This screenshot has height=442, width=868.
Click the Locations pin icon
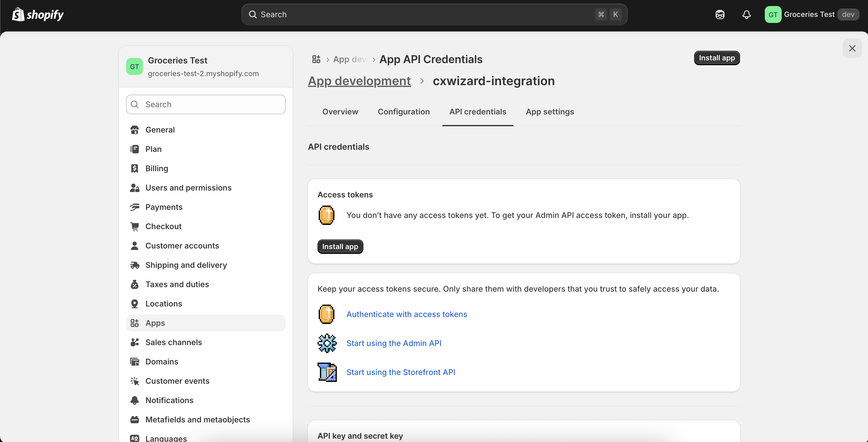(135, 303)
